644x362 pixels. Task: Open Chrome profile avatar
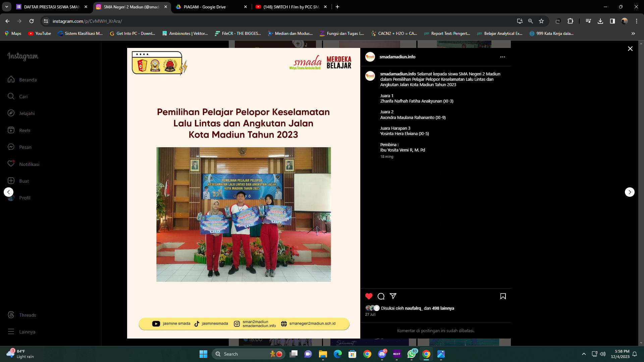(x=625, y=21)
